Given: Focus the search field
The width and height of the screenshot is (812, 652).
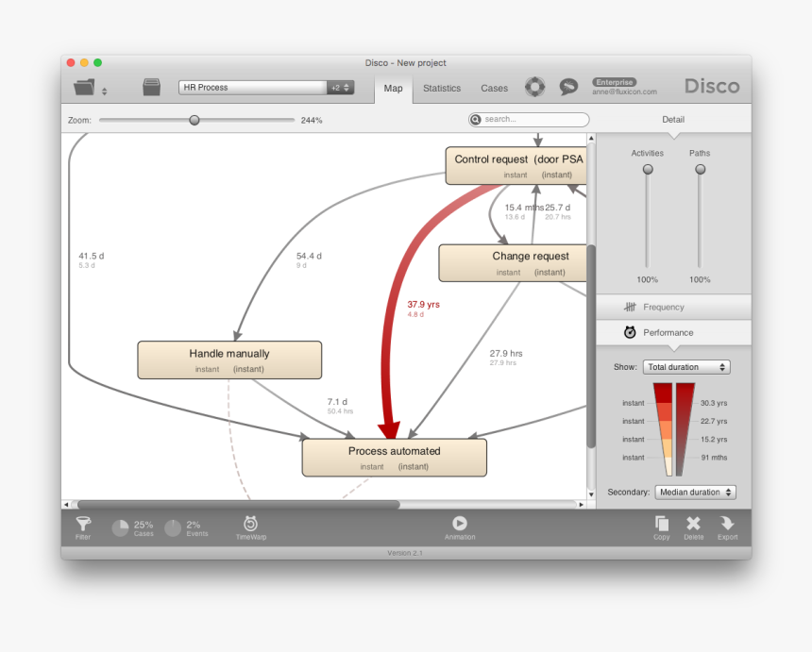Looking at the screenshot, I should coord(529,120).
